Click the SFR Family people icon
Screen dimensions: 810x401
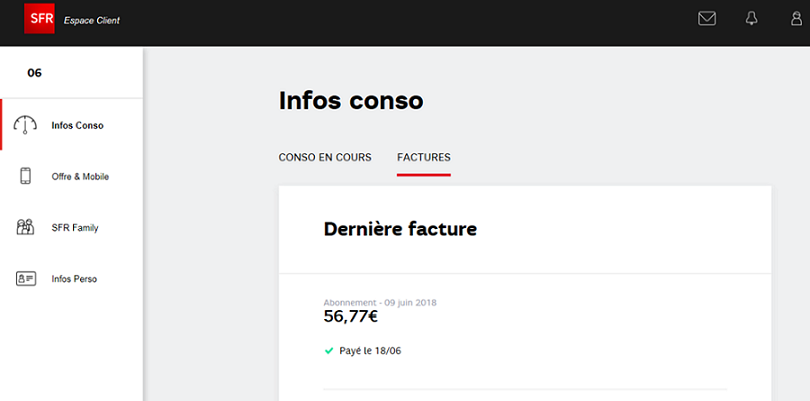pos(25,227)
